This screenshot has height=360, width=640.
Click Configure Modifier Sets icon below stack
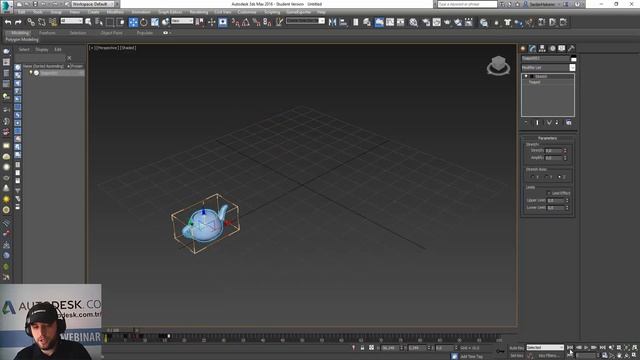569,123
